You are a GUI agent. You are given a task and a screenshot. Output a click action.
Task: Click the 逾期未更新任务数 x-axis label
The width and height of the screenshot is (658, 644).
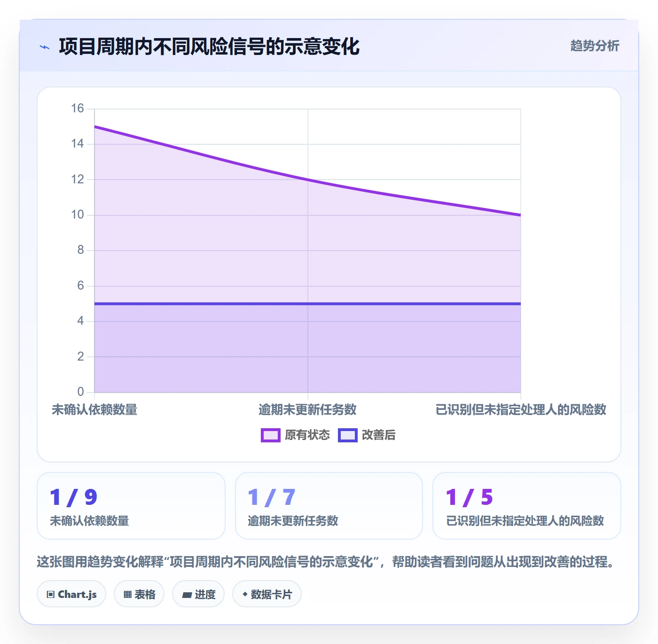[307, 410]
